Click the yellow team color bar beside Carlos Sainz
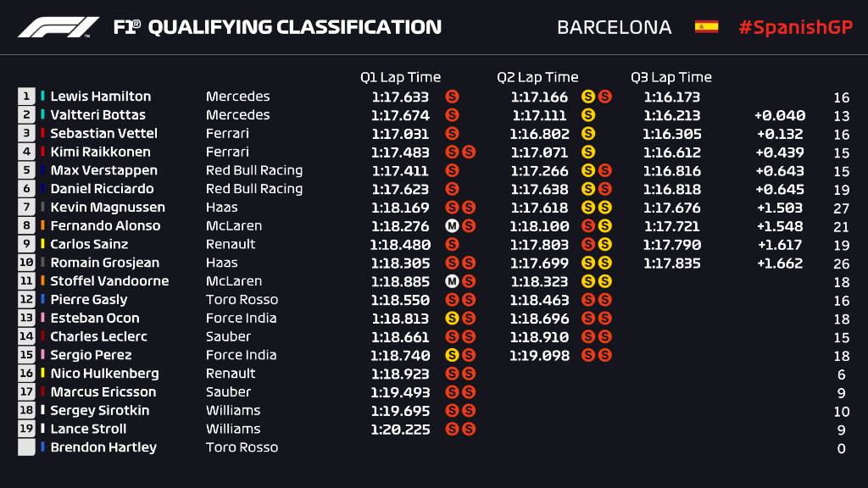This screenshot has width=868, height=488. coord(42,244)
